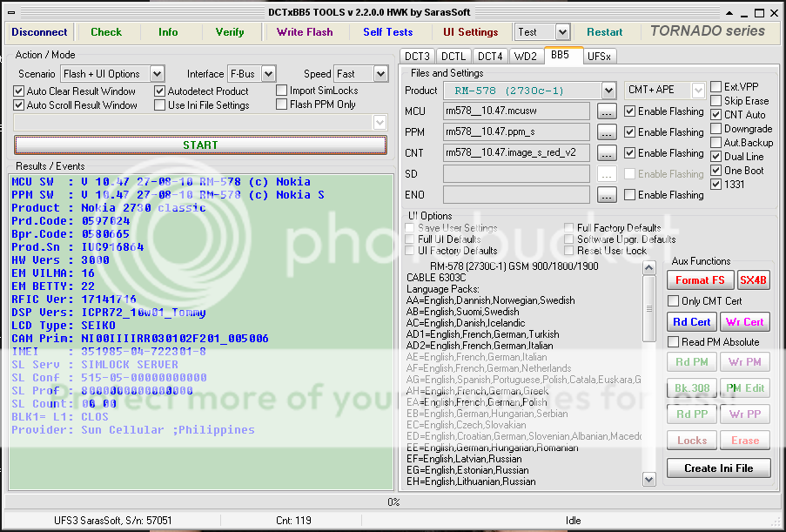Click the browse button next to PPM file
This screenshot has width=786, height=532.
(x=607, y=132)
